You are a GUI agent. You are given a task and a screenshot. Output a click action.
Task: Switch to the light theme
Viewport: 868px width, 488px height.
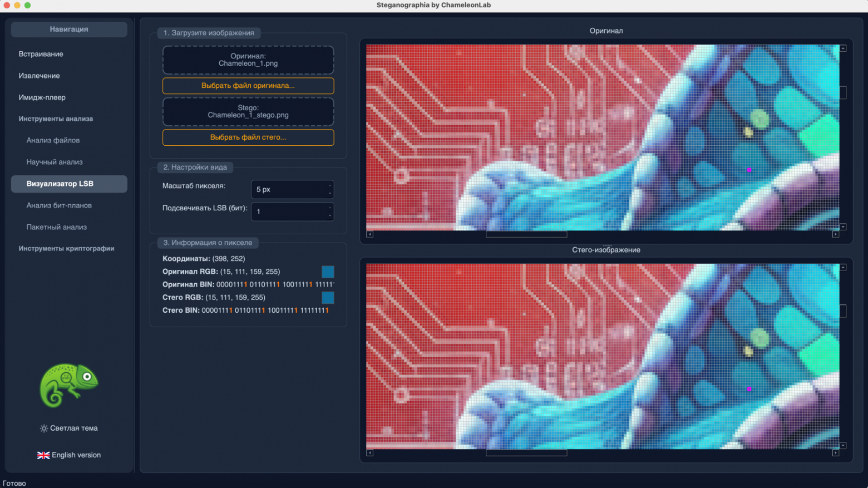(x=70, y=428)
